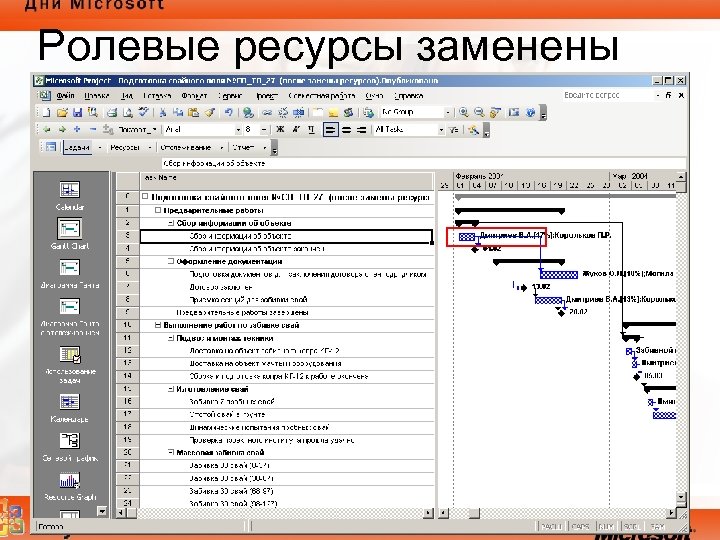This screenshot has width=720, height=540.
Task: Toggle Align Left button
Action: click(x=330, y=130)
